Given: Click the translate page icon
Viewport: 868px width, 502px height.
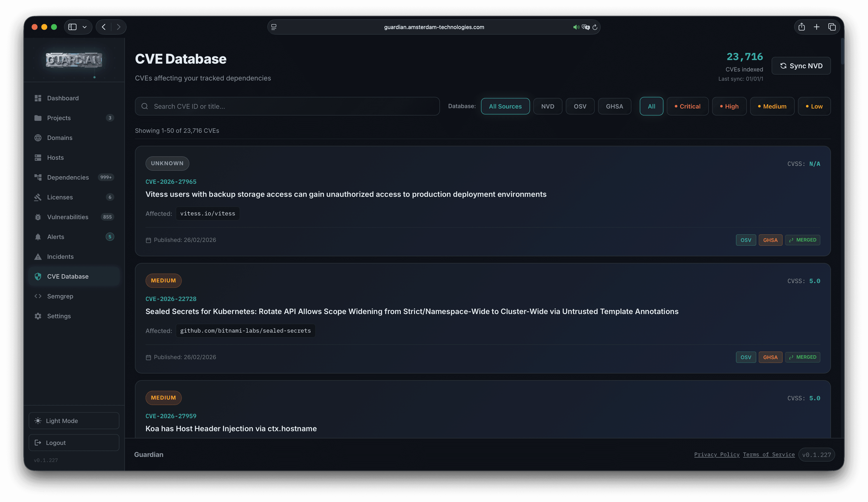Looking at the screenshot, I should [585, 27].
